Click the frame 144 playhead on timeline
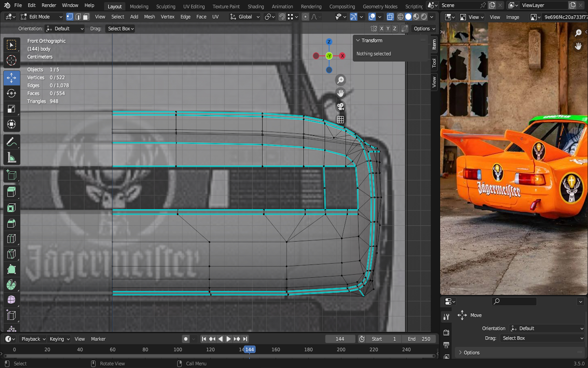Image resolution: width=588 pixels, height=368 pixels. tap(249, 350)
